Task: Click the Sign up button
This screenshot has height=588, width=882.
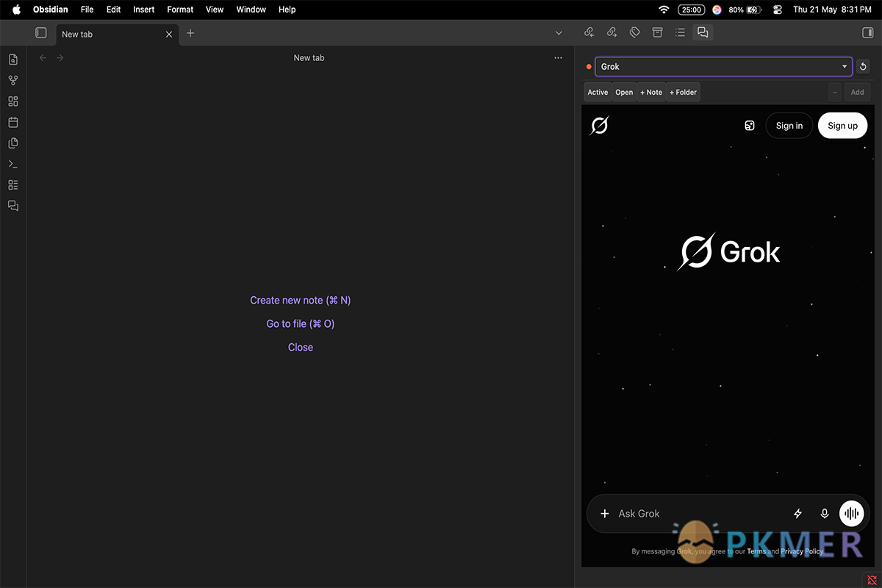Action: pyautogui.click(x=842, y=126)
